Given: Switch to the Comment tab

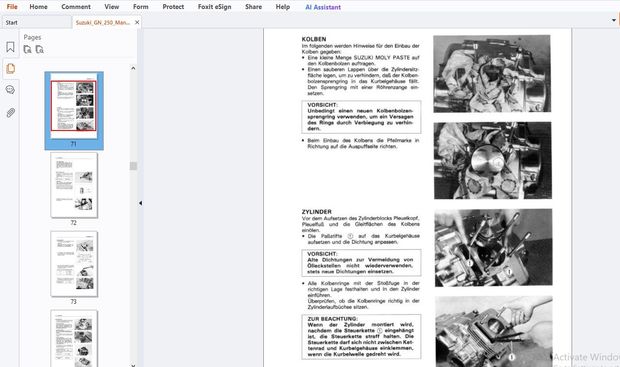Looking at the screenshot, I should [76, 7].
